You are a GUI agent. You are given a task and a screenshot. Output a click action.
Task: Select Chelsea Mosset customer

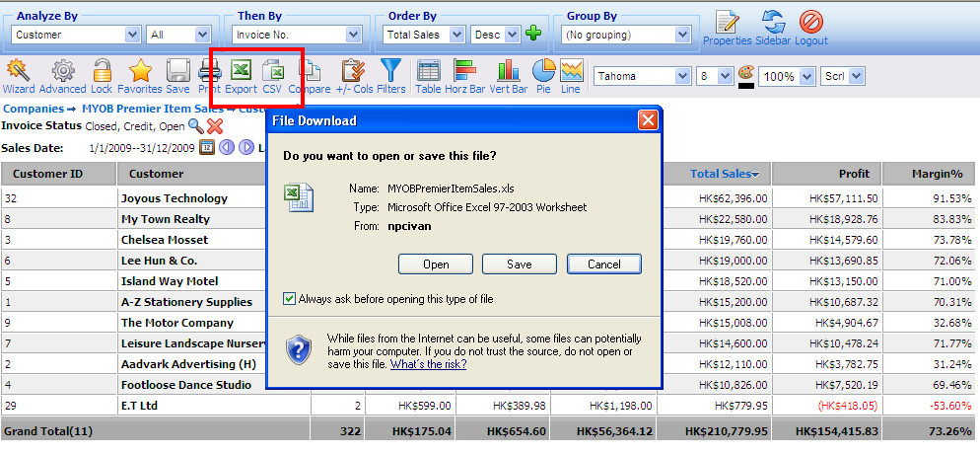165,240
